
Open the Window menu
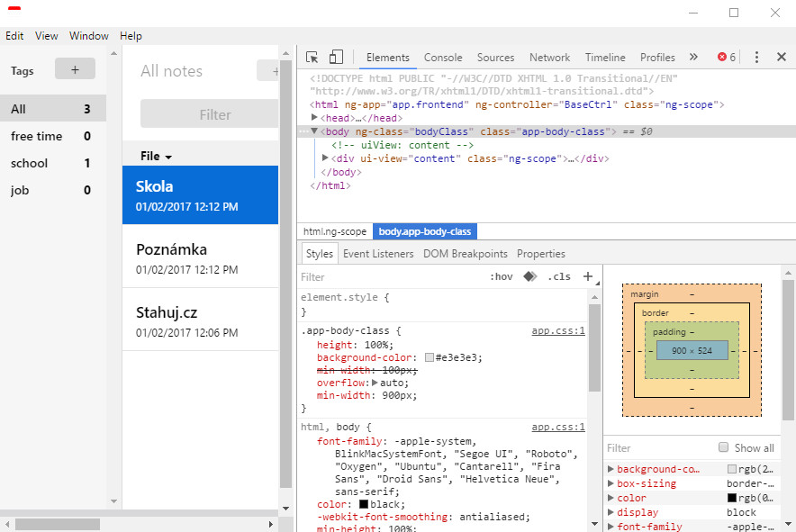pos(89,36)
